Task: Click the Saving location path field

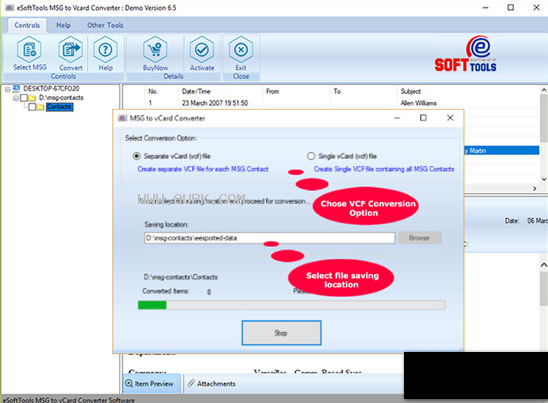Action: (269, 238)
